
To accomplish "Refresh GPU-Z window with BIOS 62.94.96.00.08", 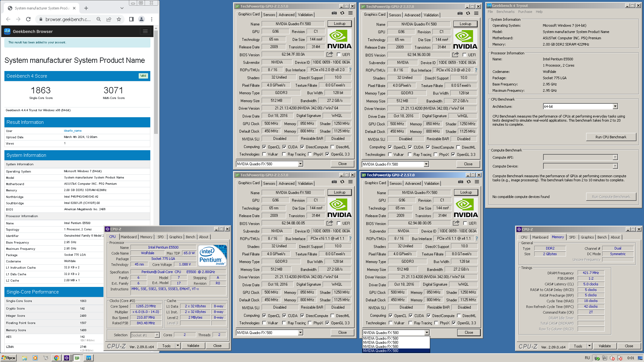I will (x=468, y=14).
